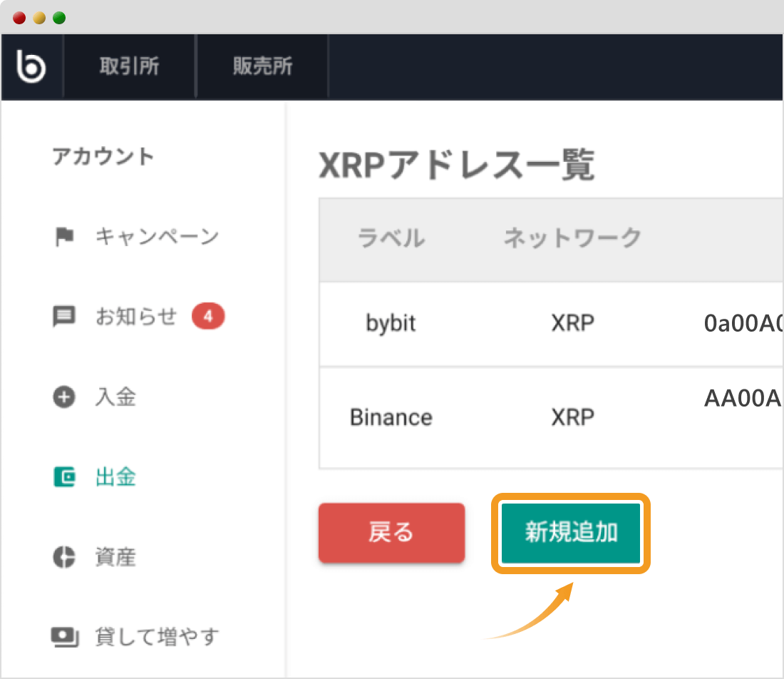784x679 pixels.
Task: Click the 資産 pie chart icon
Action: click(x=64, y=557)
